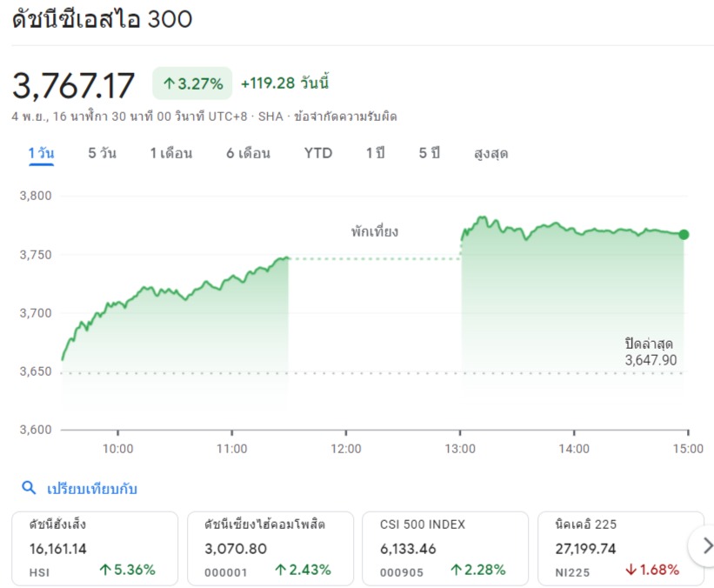Show the 1 เดือน chart range
This screenshot has width=714, height=588.
coord(171,153)
